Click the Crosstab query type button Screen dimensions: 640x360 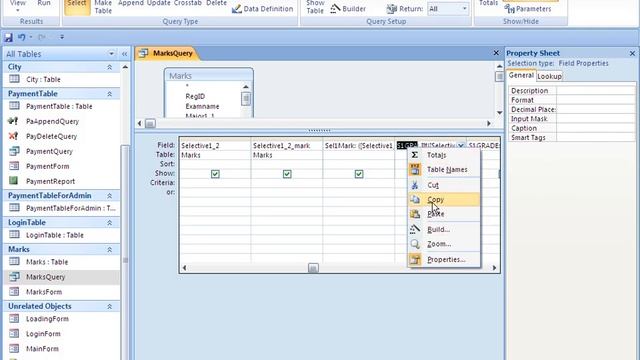pos(188,3)
